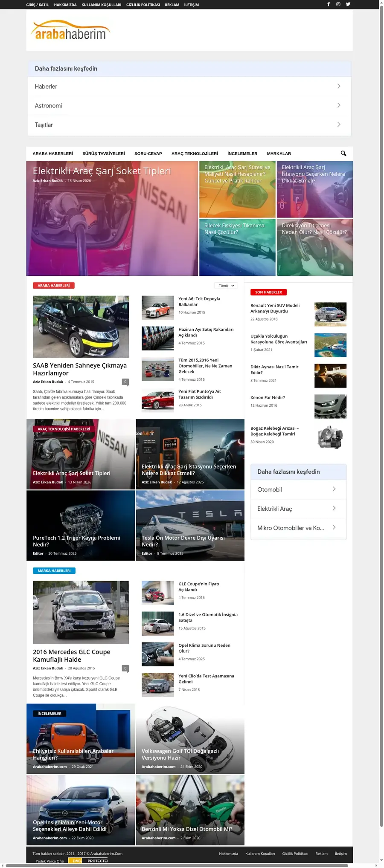The width and height of the screenshot is (384, 868).
Task: Open the Instagram icon in top bar
Action: (338, 4)
